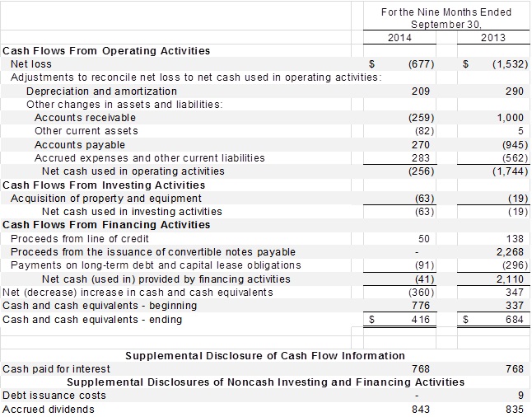Click 'Accrued expenses and other current liabilities' label
The height and width of the screenshot is (417, 532).
click(150, 157)
